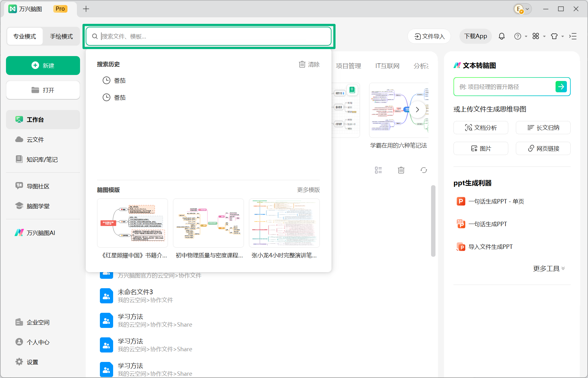Collapse the right side panel icon
The height and width of the screenshot is (378, 588).
573,36
